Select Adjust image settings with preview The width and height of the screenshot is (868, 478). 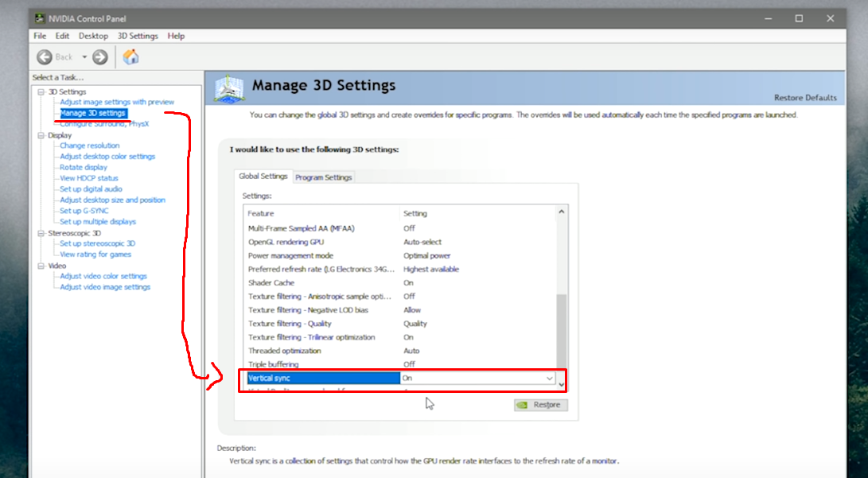click(x=116, y=102)
